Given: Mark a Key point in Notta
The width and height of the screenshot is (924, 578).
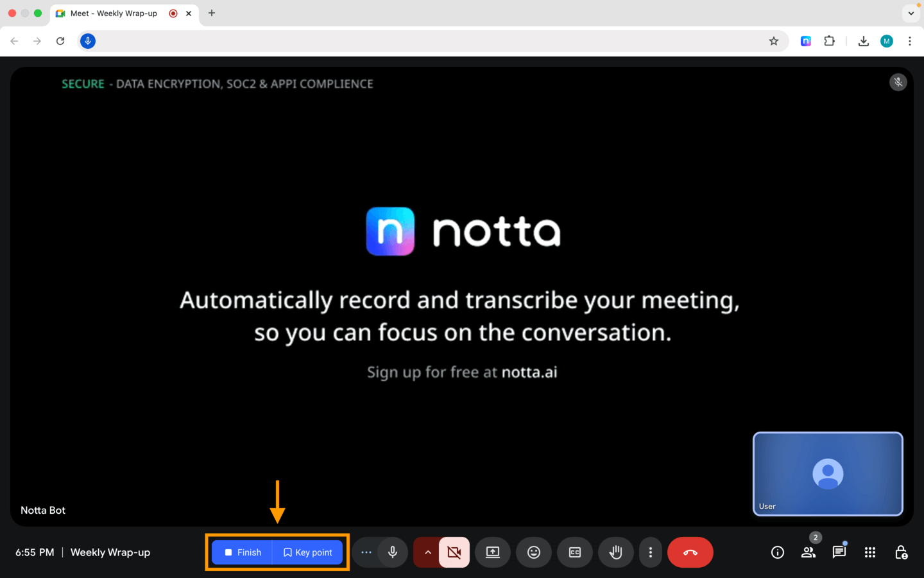Looking at the screenshot, I should (308, 552).
